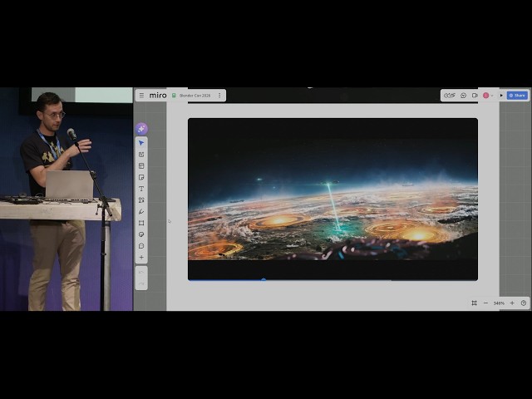This screenshot has height=399, width=532.
Task: Zoom out with the minus button
Action: coord(485,303)
